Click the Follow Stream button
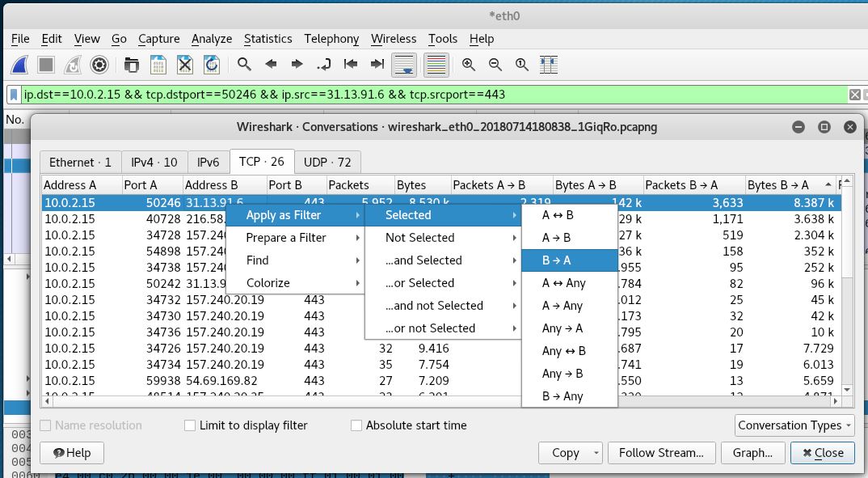 [x=661, y=453]
